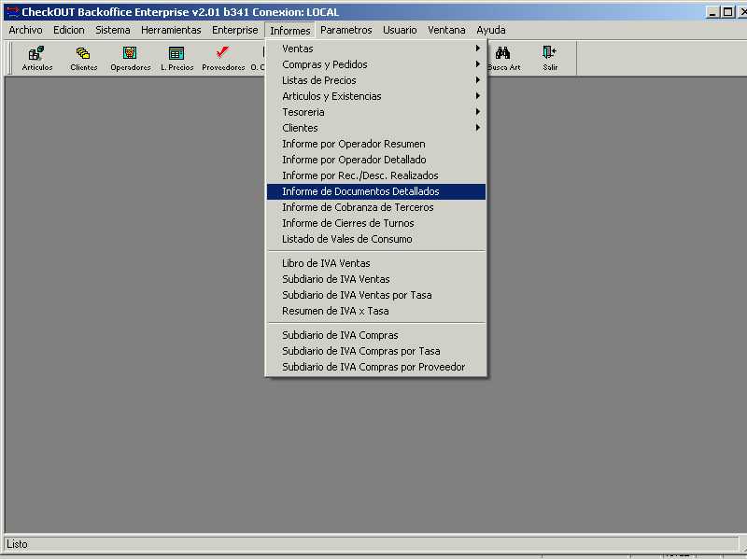Select Informe por Operador Detallado
This screenshot has width=747, height=560.
(376, 160)
